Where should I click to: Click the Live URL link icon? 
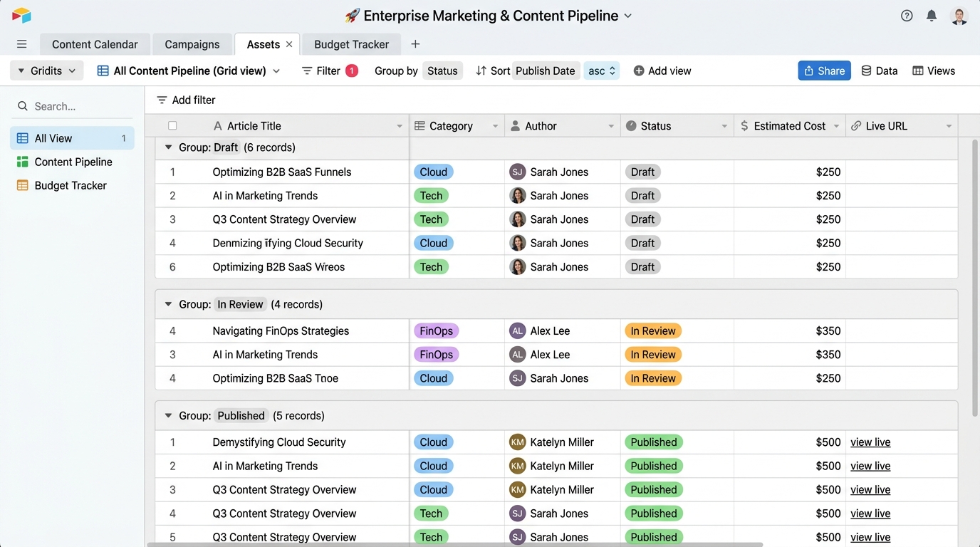point(856,126)
